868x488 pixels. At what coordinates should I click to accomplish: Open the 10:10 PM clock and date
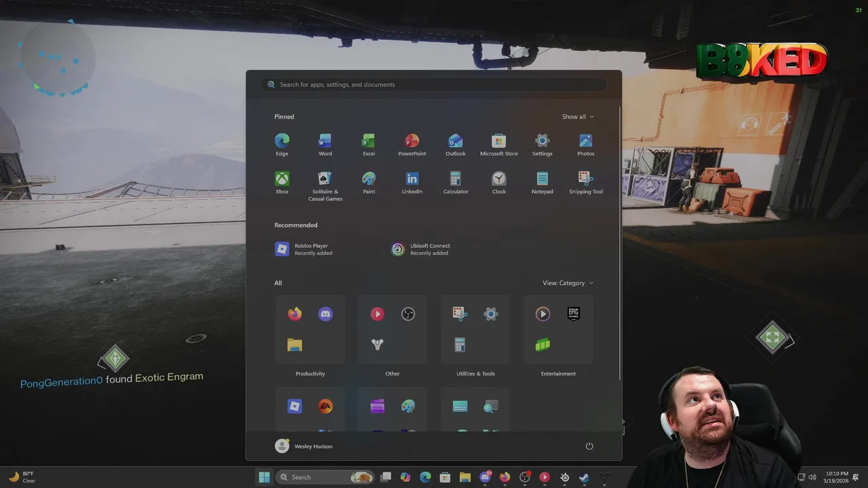(x=836, y=477)
